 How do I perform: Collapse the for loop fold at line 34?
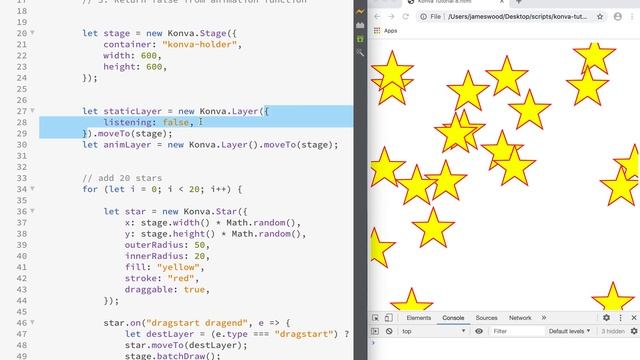pyautogui.click(x=32, y=189)
